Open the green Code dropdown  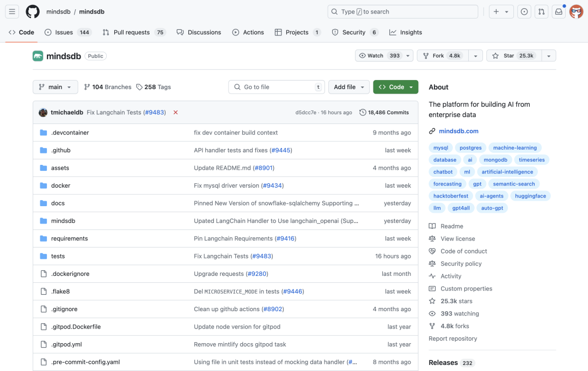[x=395, y=87]
